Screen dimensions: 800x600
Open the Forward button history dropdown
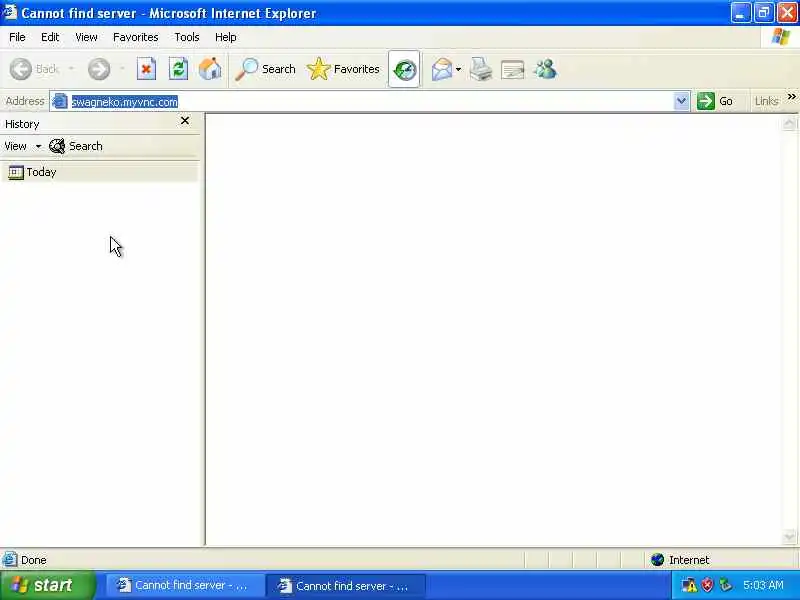[122, 69]
